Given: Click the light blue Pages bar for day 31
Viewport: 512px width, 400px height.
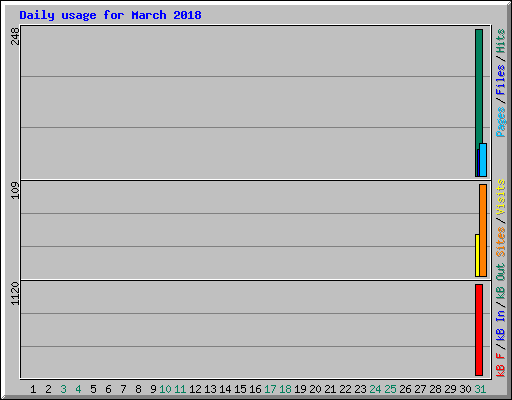Looking at the screenshot, I should [483, 160].
